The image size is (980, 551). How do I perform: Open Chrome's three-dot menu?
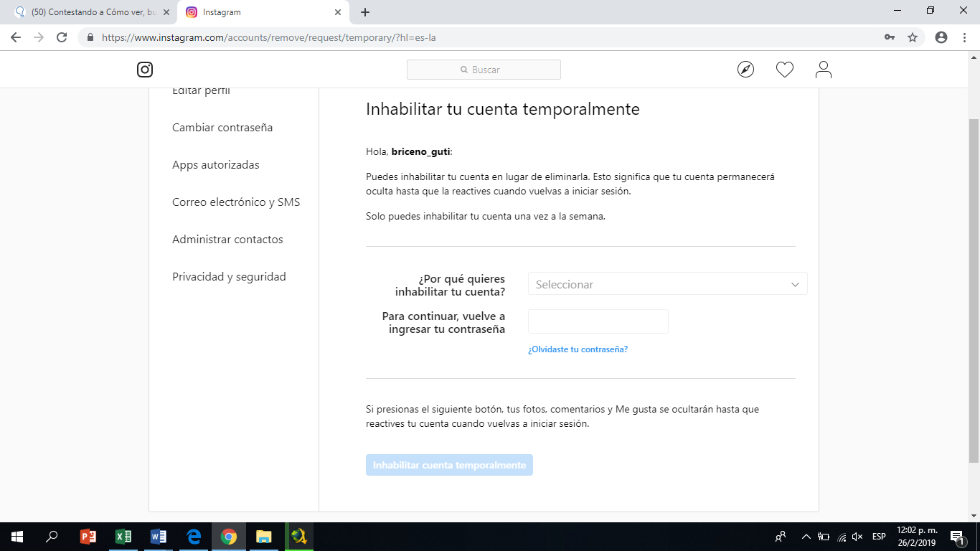click(964, 37)
